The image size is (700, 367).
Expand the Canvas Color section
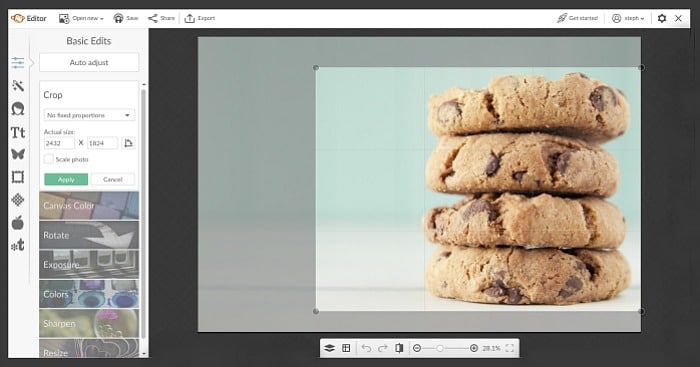pos(89,205)
